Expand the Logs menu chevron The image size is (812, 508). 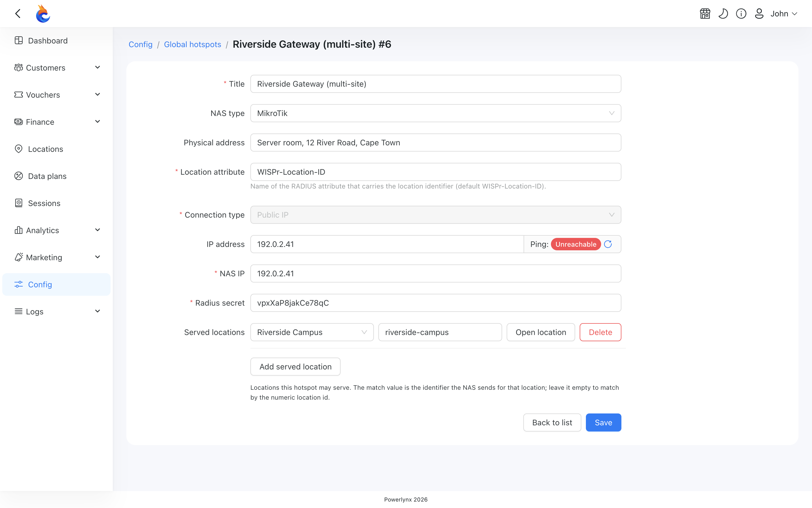pyautogui.click(x=98, y=312)
